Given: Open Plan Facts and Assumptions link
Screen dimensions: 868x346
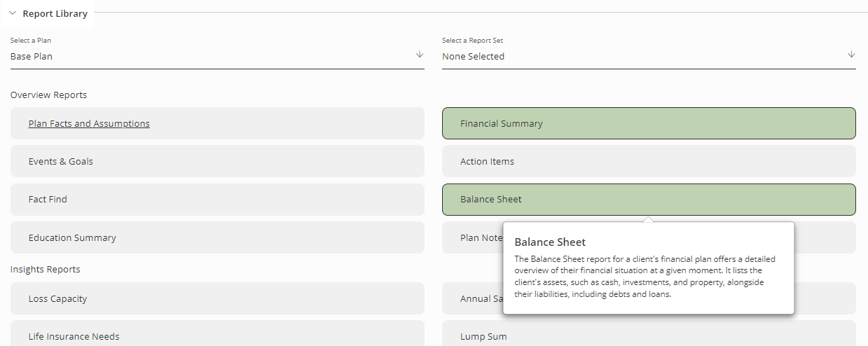Looking at the screenshot, I should click(x=89, y=123).
